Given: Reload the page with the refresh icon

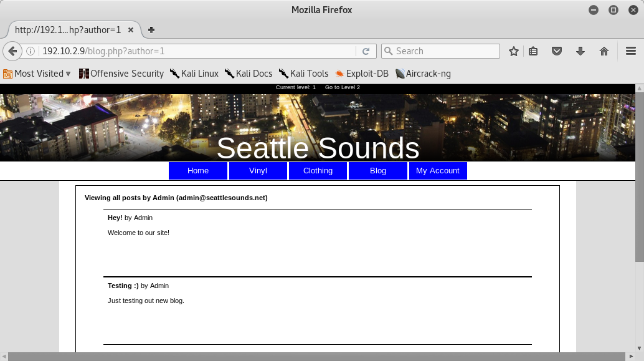Looking at the screenshot, I should [366, 51].
